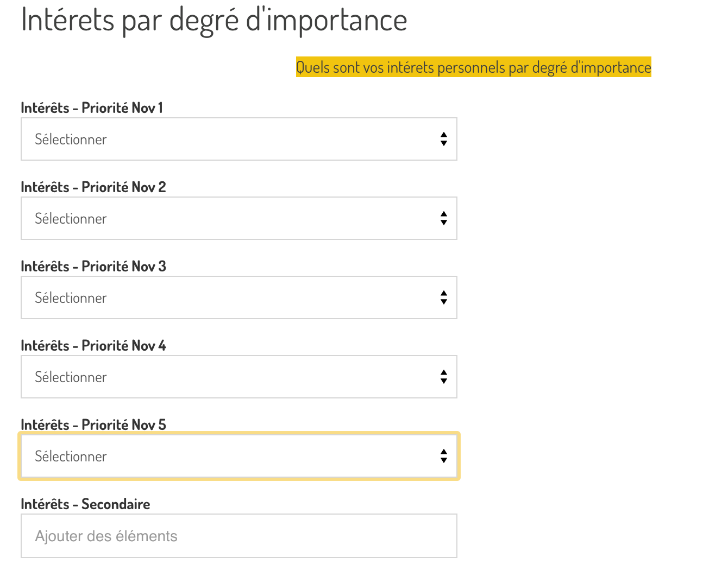Expand the Intérêts - Priorité Nov 2 select box
Screen dimensions: 728x583
239,218
